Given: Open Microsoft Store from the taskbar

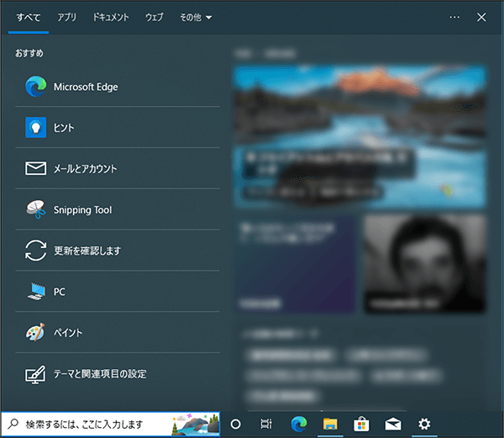Looking at the screenshot, I should 361,425.
